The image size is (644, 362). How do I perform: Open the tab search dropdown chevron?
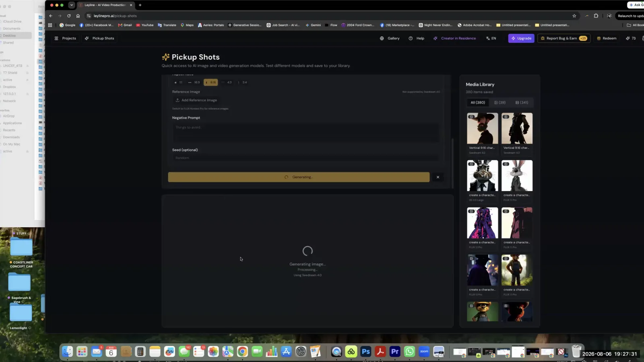tap(71, 5)
